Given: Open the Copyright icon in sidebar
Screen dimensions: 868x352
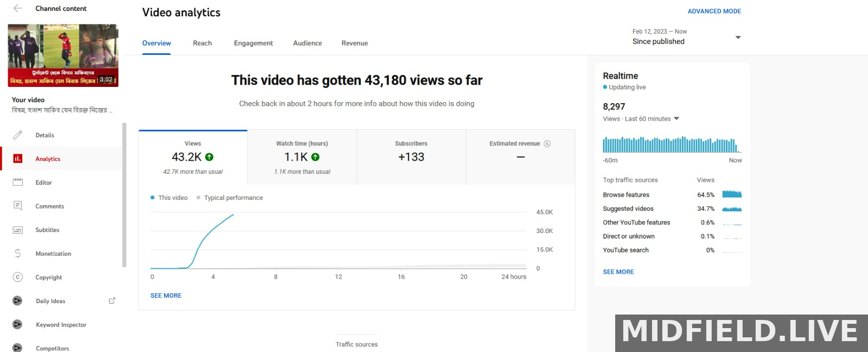Looking at the screenshot, I should coord(18,277).
